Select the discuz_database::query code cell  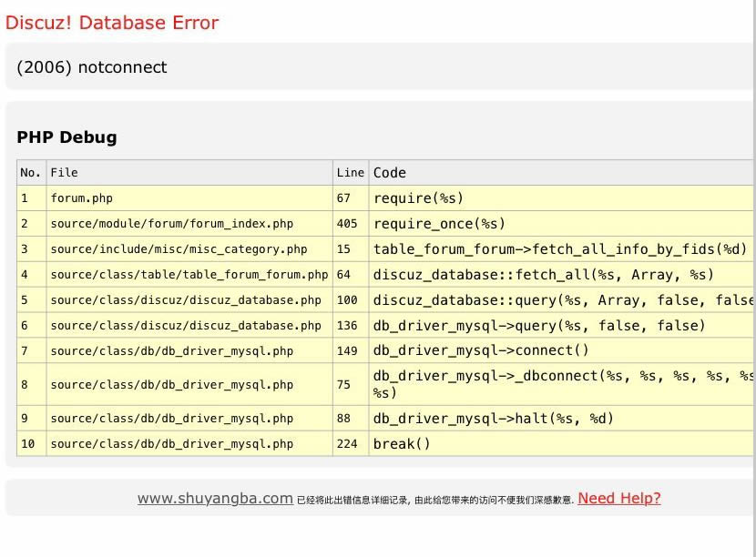[x=562, y=300]
